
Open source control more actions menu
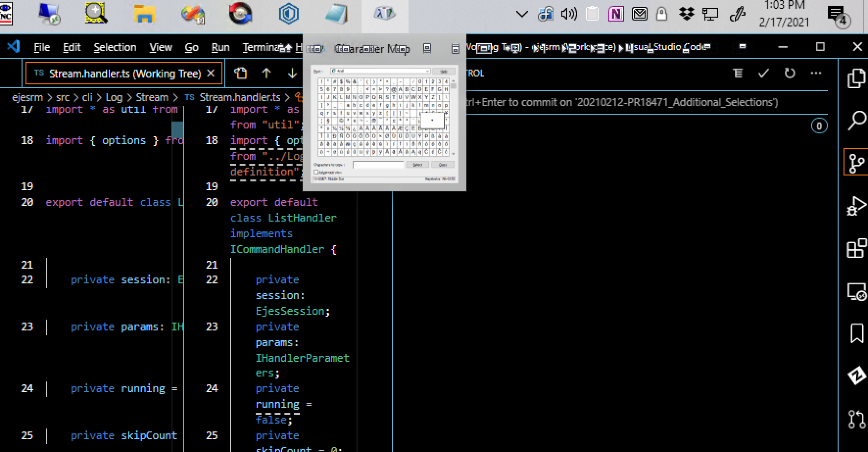pyautogui.click(x=816, y=74)
